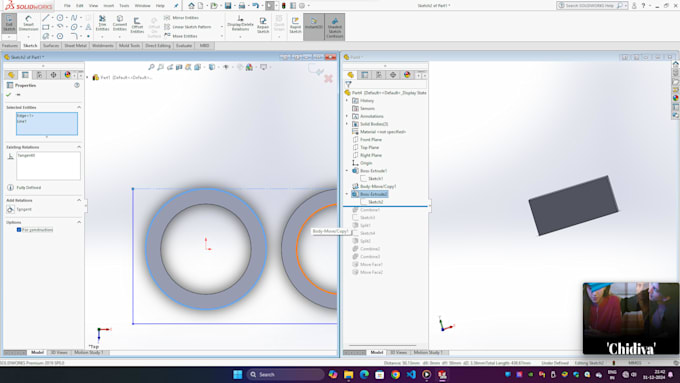Click the Rebuild traffic light icon
Screen dimensions: 680x383
[x=284, y=6]
